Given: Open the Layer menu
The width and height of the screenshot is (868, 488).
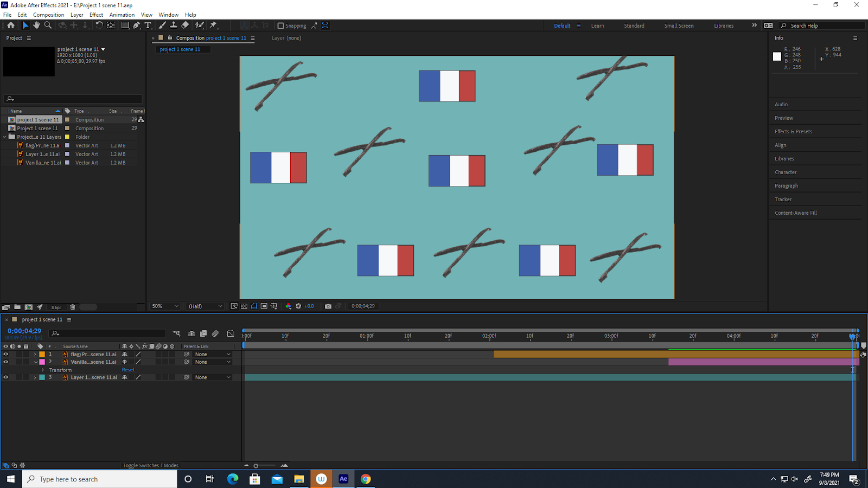Looking at the screenshot, I should (x=77, y=15).
